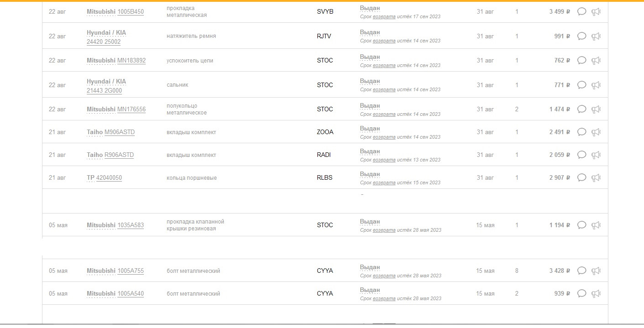Viewport: 644px width, 328px height.
Task: Open comment bubble for the 1005B450 order
Action: (x=581, y=11)
